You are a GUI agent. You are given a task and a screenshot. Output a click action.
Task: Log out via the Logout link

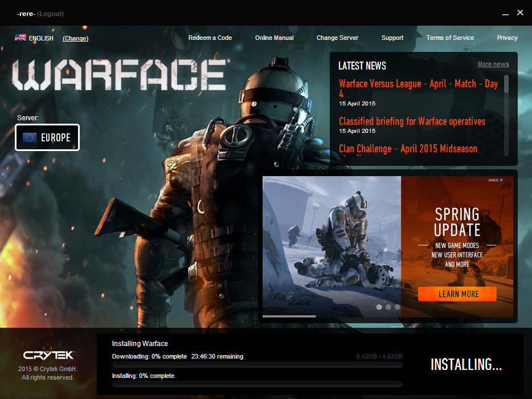tap(51, 13)
